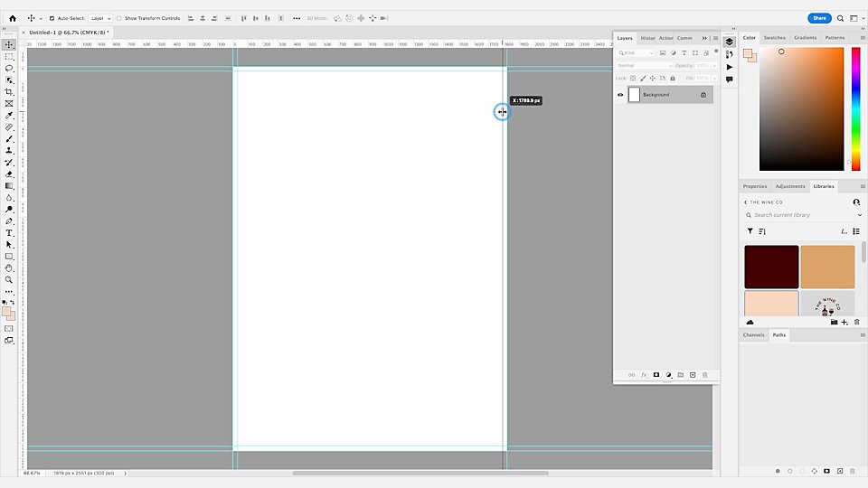The width and height of the screenshot is (868, 488).
Task: Enable Show Transform Controls checkbox
Action: click(119, 18)
